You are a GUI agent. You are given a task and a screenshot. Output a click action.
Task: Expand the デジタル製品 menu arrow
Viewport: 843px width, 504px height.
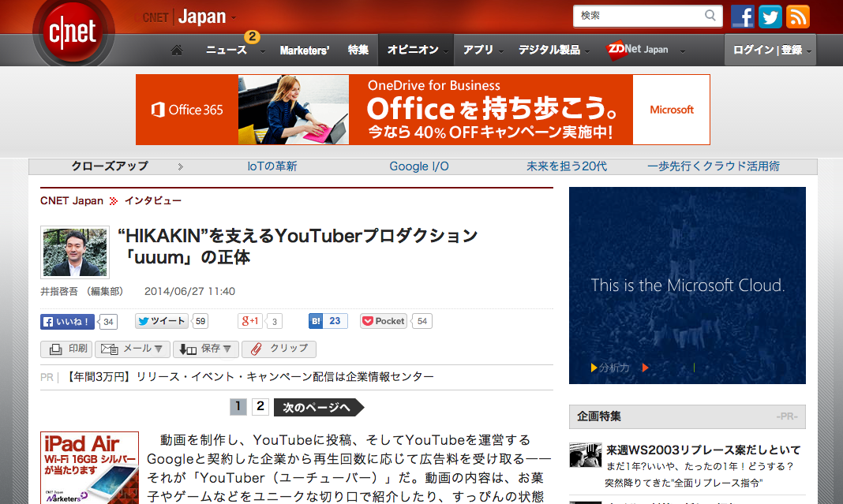[587, 51]
